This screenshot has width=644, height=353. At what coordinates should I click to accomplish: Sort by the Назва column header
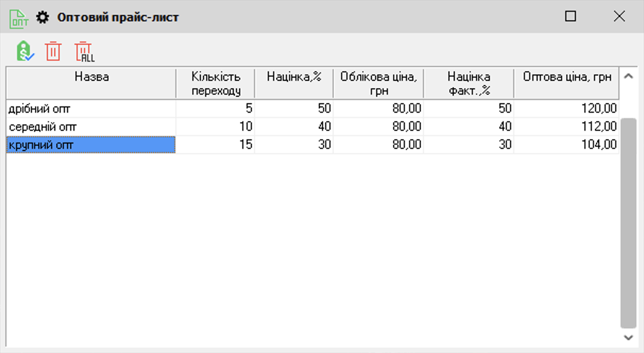point(90,81)
